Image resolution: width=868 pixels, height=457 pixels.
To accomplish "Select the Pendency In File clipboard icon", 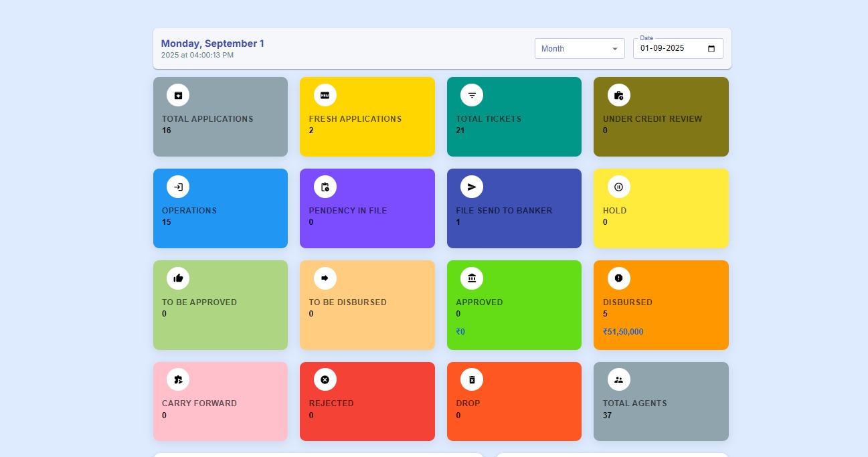I will tap(325, 187).
